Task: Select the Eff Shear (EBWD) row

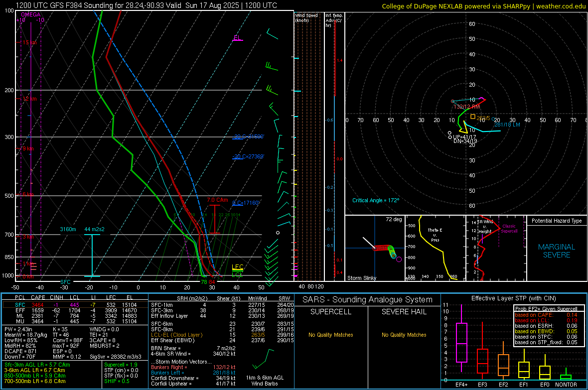Action: [x=222, y=340]
